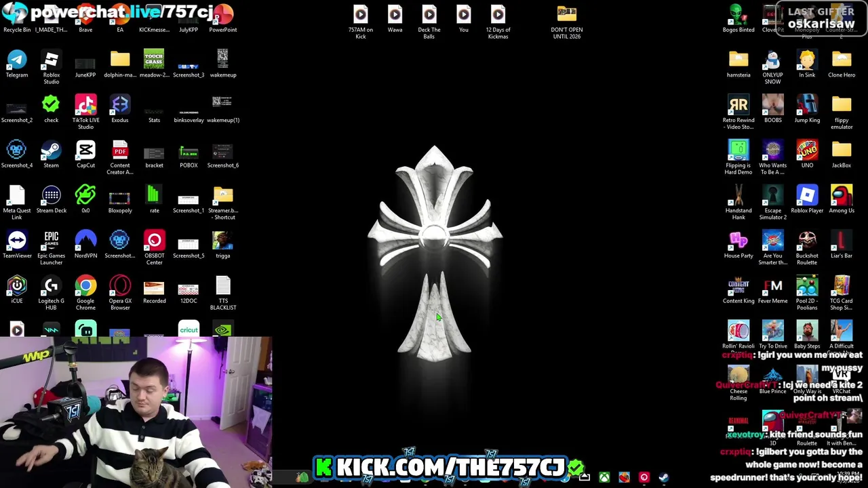
Task: Launch Try To Drive game
Action: tap(772, 335)
